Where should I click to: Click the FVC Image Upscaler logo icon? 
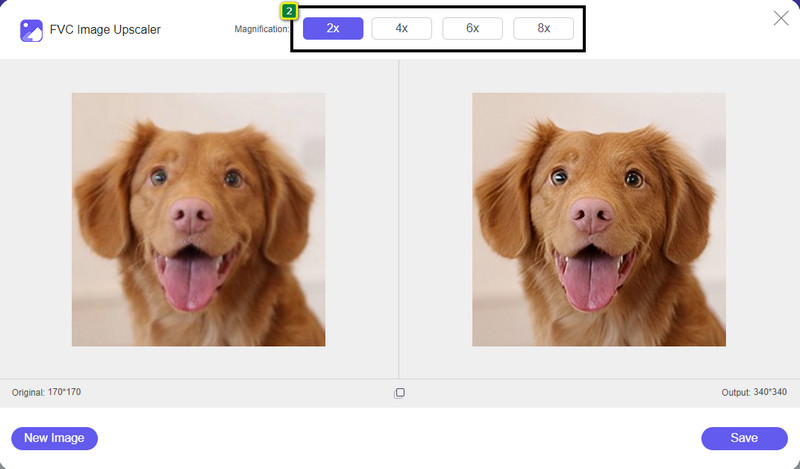click(x=30, y=30)
